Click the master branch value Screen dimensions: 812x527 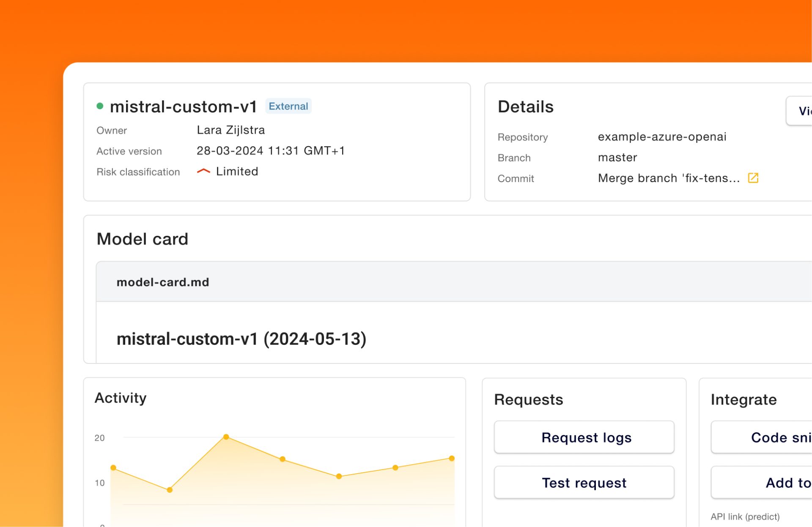(x=617, y=157)
